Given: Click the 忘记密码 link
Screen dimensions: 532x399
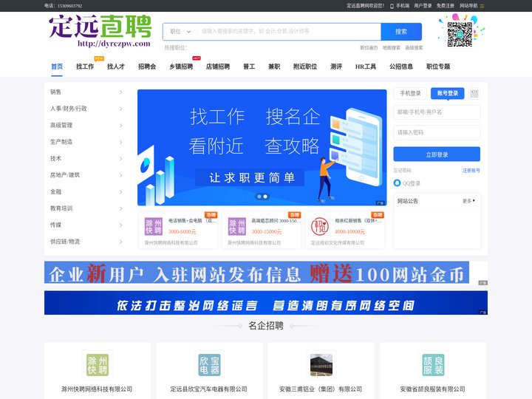Looking at the screenshot, I should [402, 171].
